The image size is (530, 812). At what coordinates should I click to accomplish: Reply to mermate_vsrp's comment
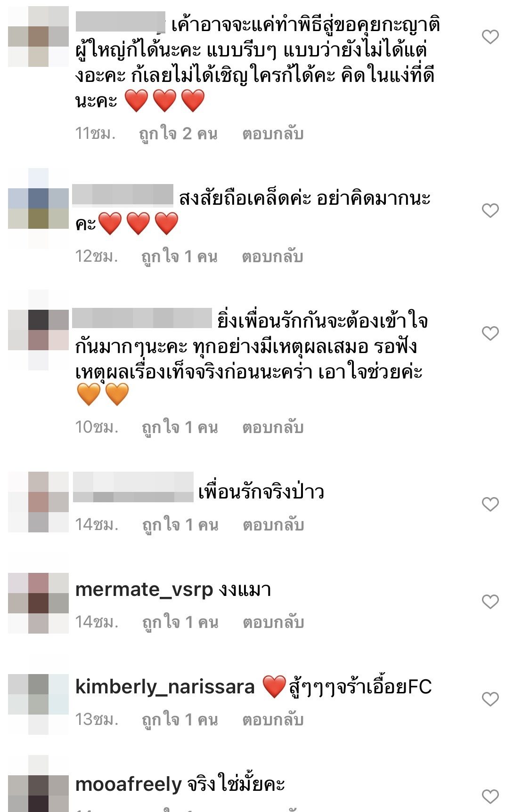(273, 622)
